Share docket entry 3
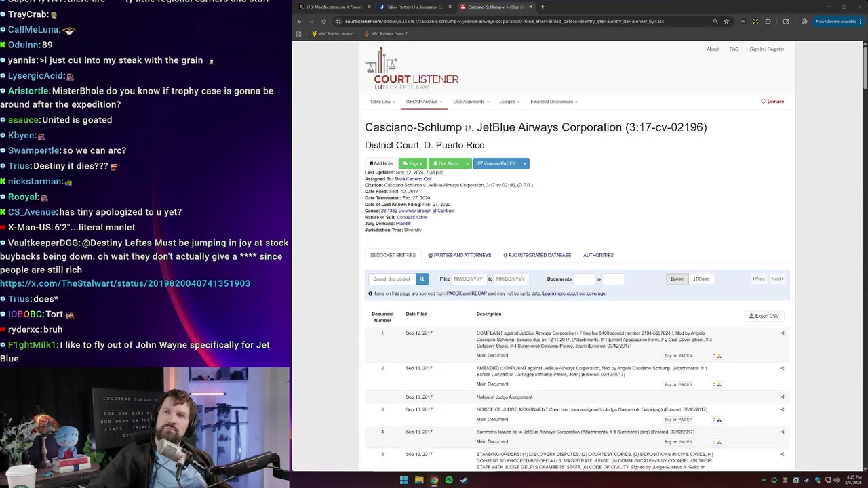Screen dimensions: 868x488 (782, 410)
